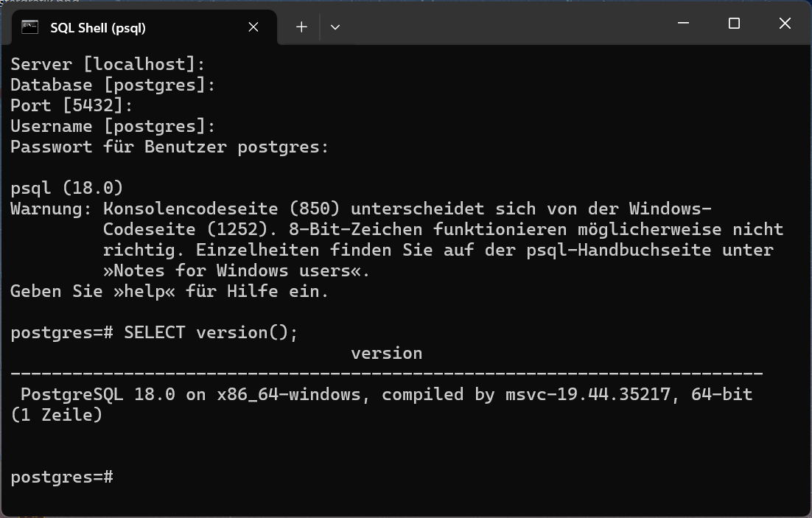Image resolution: width=812 pixels, height=518 pixels.
Task: Click the "version" column header
Action: pyautogui.click(x=386, y=353)
